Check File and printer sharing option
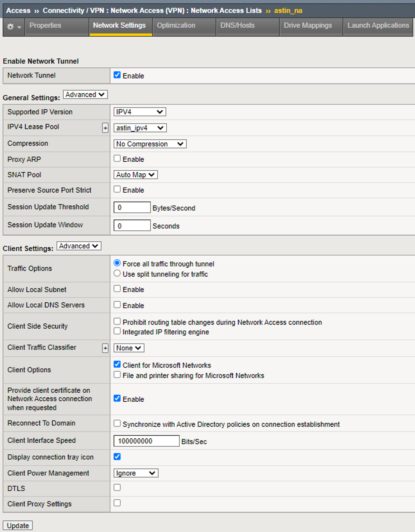Screen dimensions: 415x532 (x=117, y=375)
